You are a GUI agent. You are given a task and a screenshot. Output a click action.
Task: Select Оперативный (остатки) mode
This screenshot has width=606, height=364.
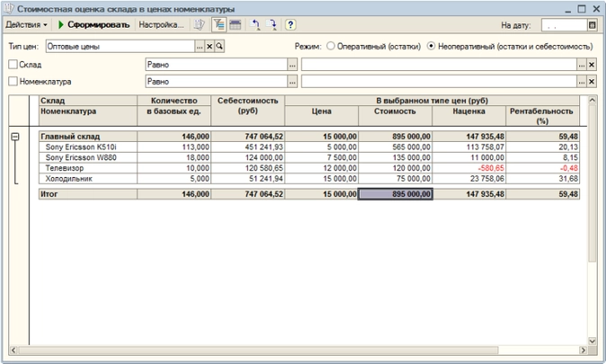click(331, 46)
